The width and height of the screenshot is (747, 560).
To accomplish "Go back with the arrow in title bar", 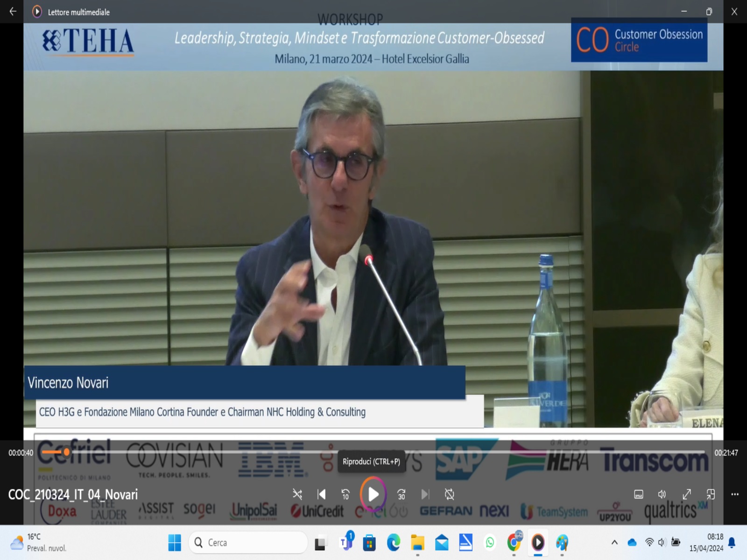I will (x=13, y=12).
